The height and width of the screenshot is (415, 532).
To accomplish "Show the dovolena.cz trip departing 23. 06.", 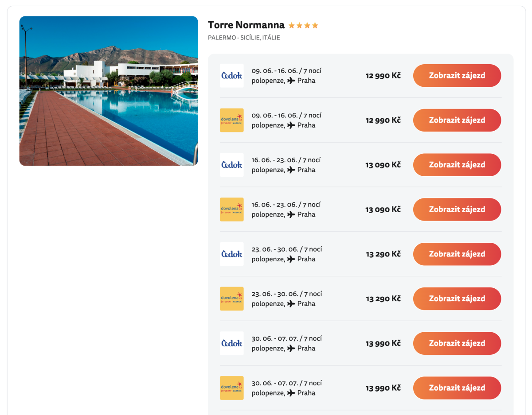I will point(457,299).
